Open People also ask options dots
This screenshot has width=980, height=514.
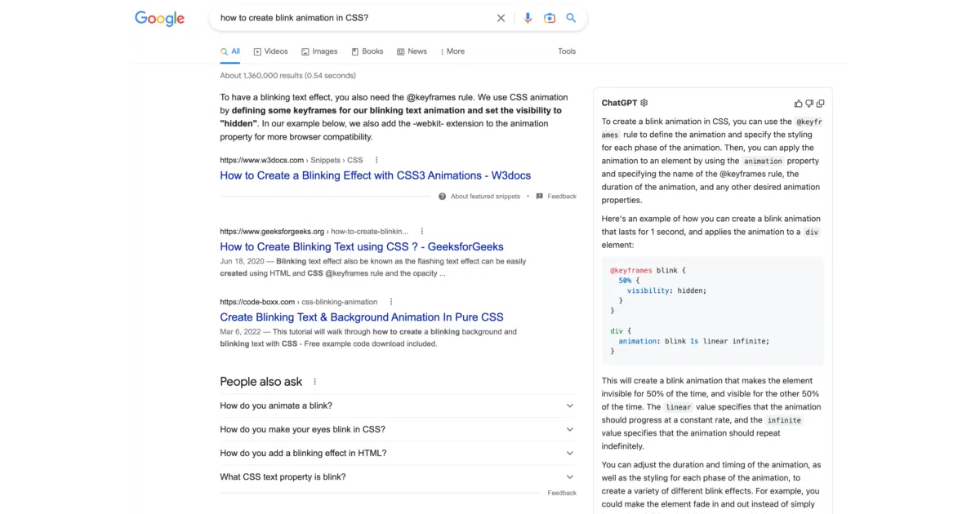[x=314, y=382]
